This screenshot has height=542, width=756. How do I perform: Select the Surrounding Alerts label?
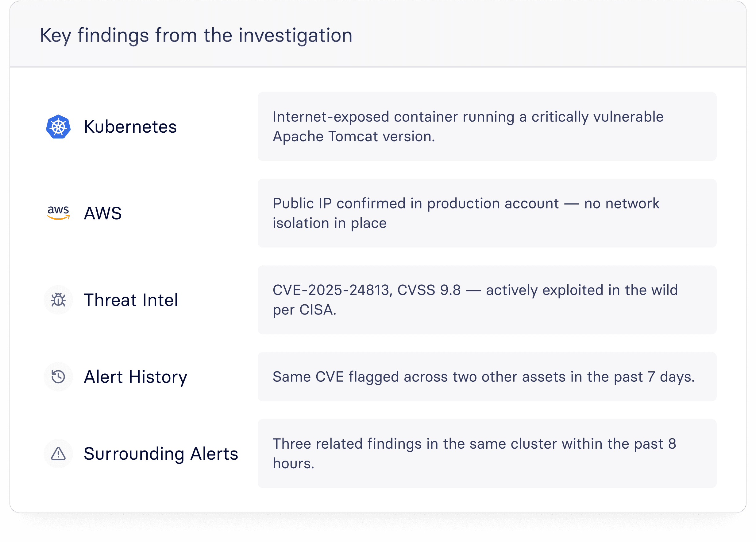pyautogui.click(x=161, y=454)
